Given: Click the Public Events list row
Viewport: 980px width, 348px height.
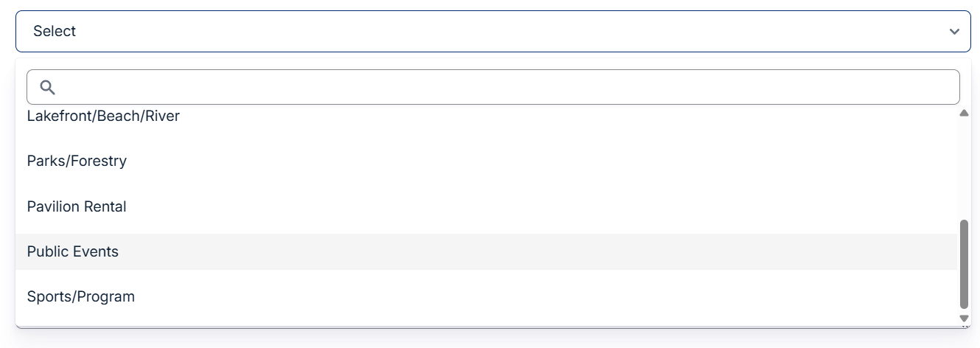Looking at the screenshot, I should 485,252.
